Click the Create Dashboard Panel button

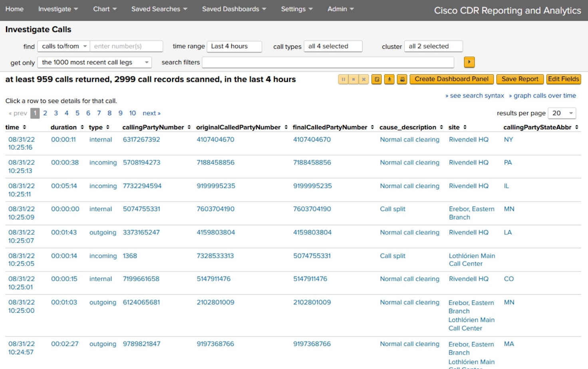[x=451, y=79]
